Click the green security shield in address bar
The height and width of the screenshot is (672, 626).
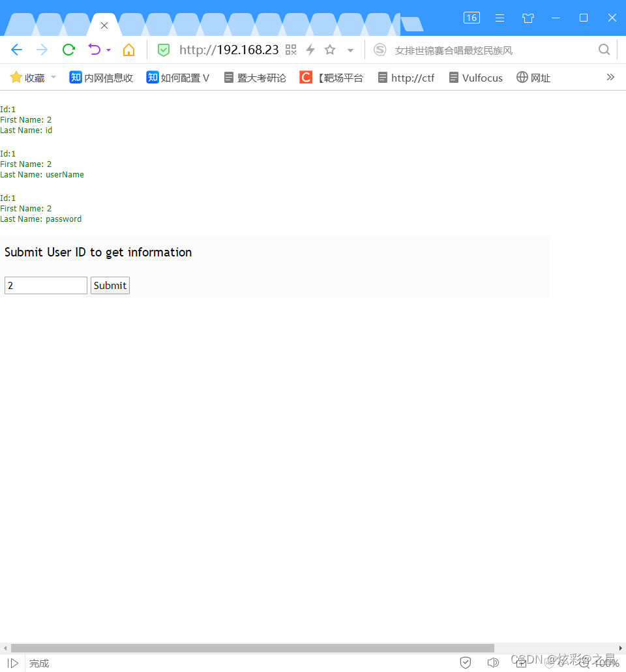point(163,50)
